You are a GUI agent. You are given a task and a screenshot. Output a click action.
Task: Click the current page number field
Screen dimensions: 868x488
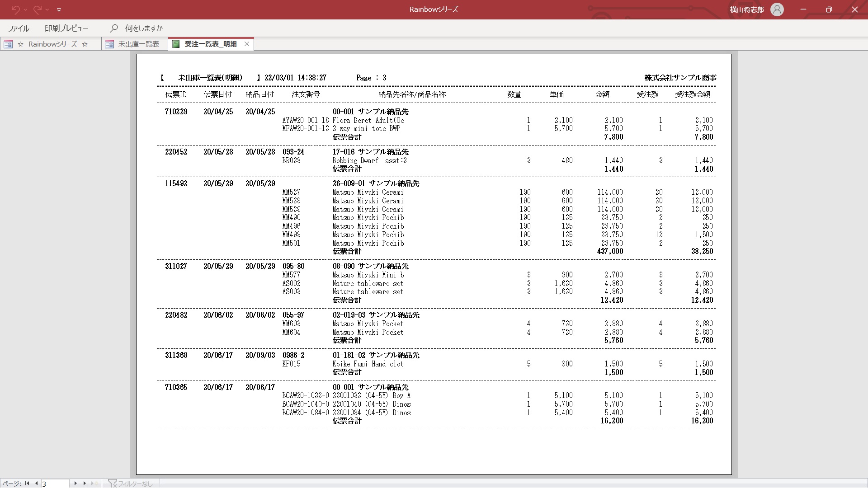(x=55, y=483)
